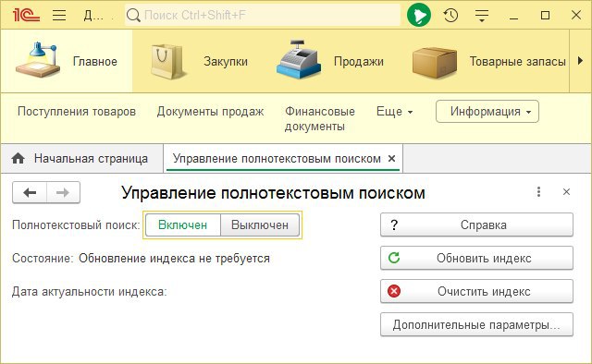Open Дополнительные параметры... button
592x364 pixels.
click(477, 324)
